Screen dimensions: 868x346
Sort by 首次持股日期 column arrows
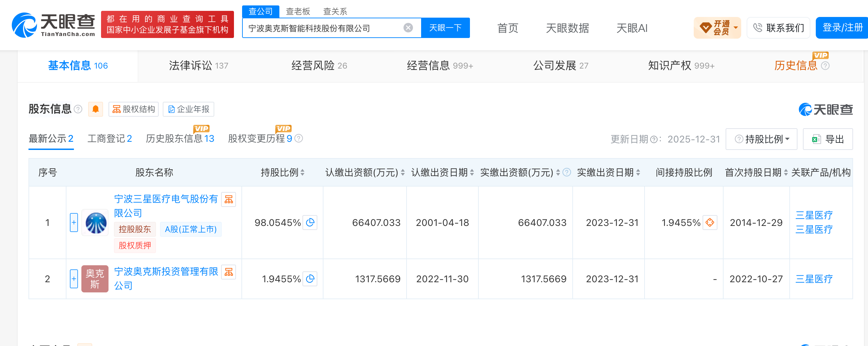pyautogui.click(x=786, y=173)
